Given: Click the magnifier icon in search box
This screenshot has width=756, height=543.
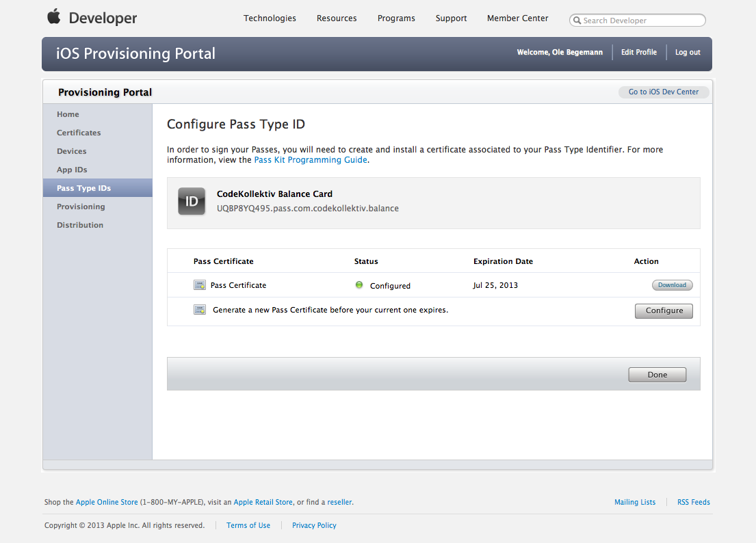Looking at the screenshot, I should tap(577, 21).
